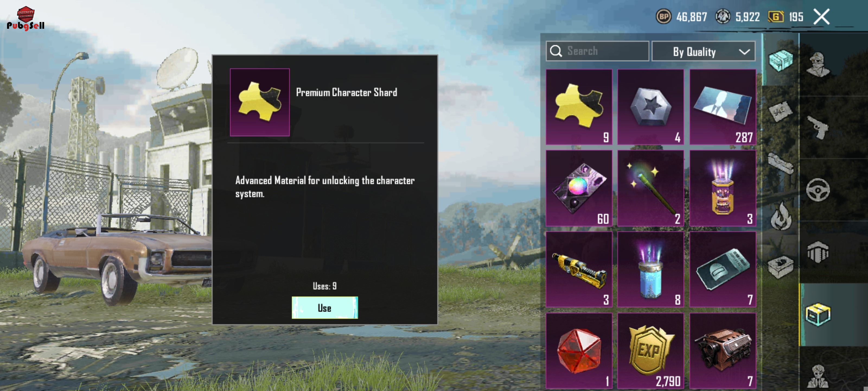Viewport: 868px width, 391px height.
Task: Open the teal crate sub-category tab
Action: point(780,60)
